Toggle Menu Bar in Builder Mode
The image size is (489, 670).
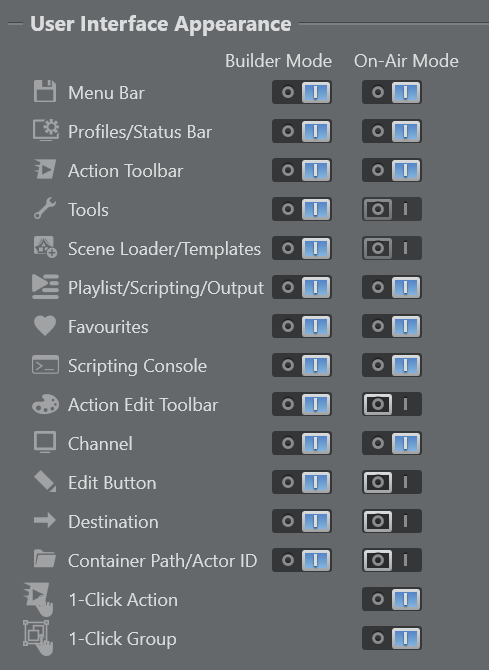pyautogui.click(x=302, y=92)
